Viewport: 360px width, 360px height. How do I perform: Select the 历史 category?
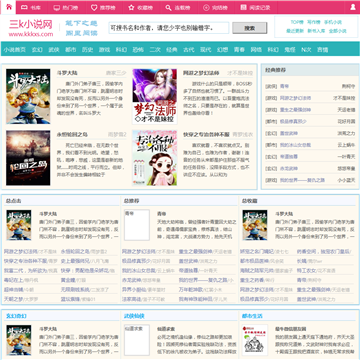pos(87,50)
